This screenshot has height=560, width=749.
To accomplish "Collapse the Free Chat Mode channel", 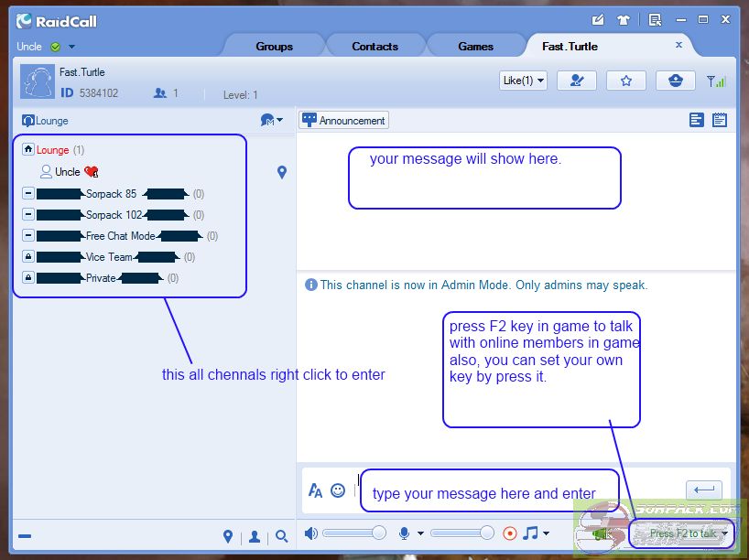I will coord(28,235).
